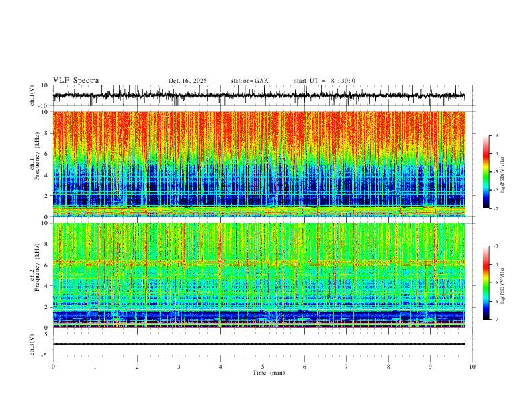Click time axis tick label "2"

[137, 367]
